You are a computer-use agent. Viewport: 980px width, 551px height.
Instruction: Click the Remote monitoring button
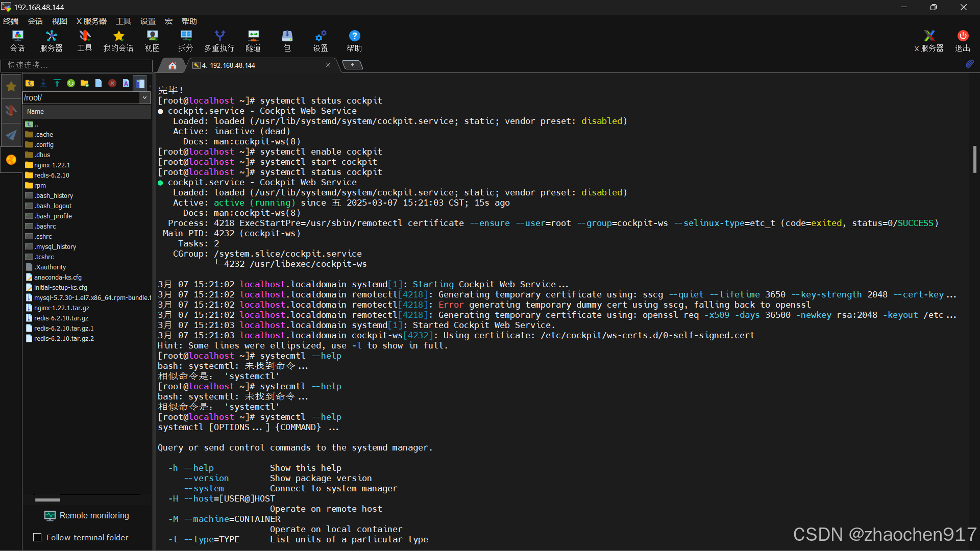87,515
